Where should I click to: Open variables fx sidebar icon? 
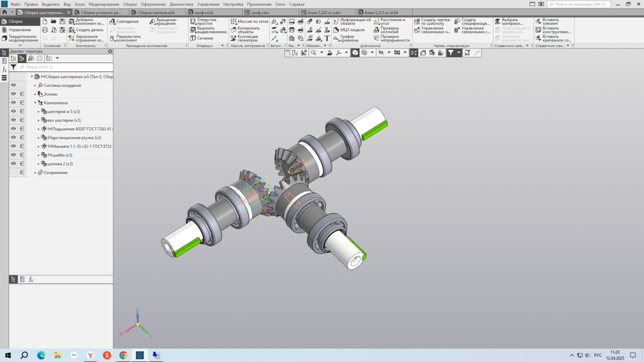(x=4, y=69)
